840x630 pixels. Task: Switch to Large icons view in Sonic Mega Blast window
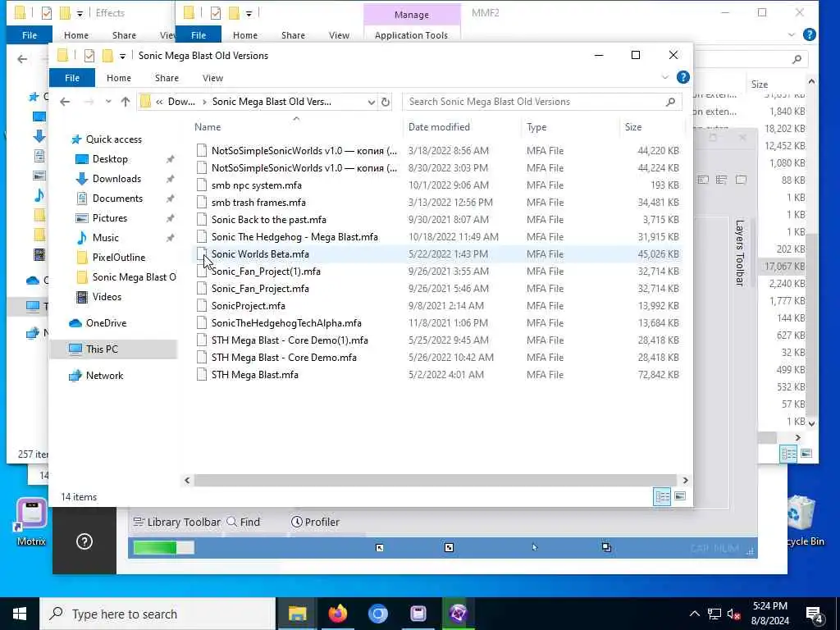[x=680, y=496]
